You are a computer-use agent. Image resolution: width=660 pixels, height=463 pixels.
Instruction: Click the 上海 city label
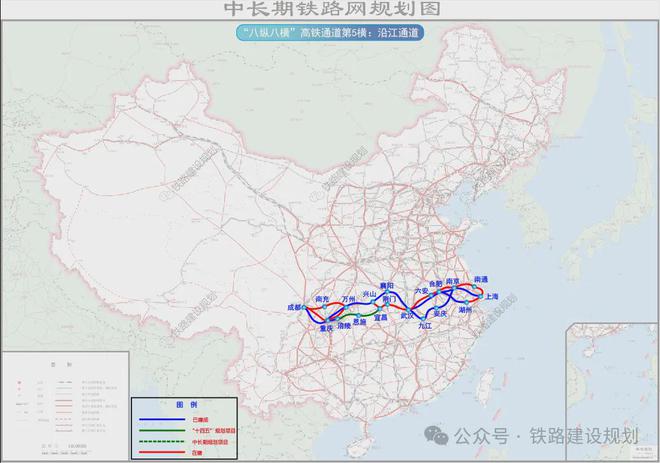[x=492, y=297]
